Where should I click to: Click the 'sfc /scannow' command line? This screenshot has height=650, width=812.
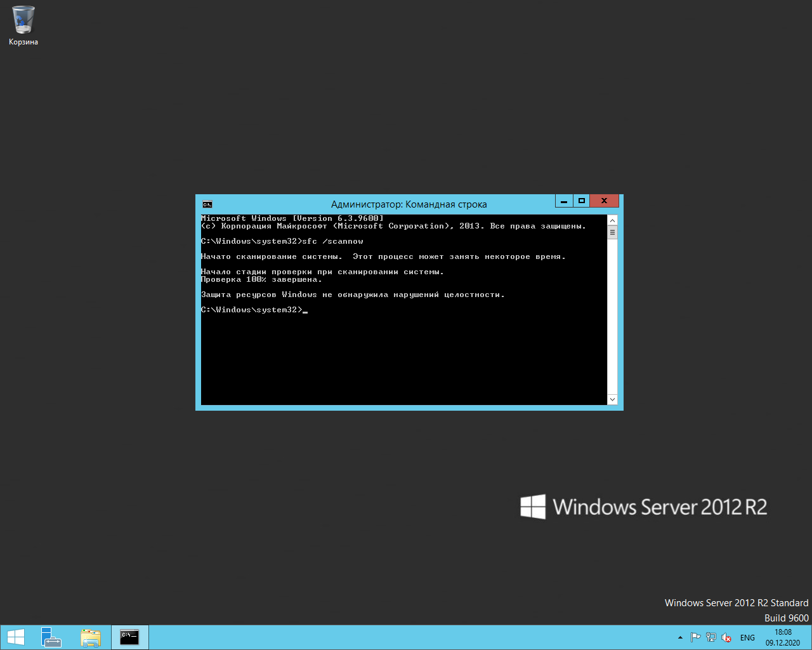[282, 241]
